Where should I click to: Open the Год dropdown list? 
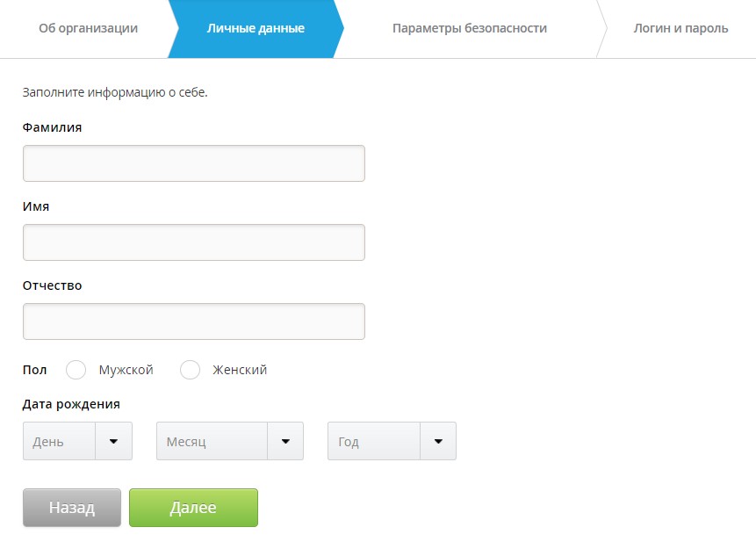[392, 442]
